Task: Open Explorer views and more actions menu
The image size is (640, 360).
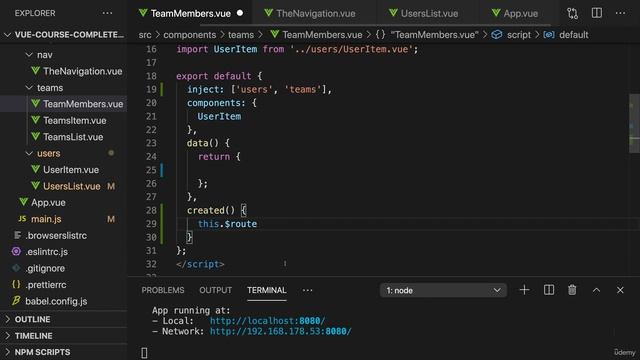Action: pyautogui.click(x=107, y=13)
